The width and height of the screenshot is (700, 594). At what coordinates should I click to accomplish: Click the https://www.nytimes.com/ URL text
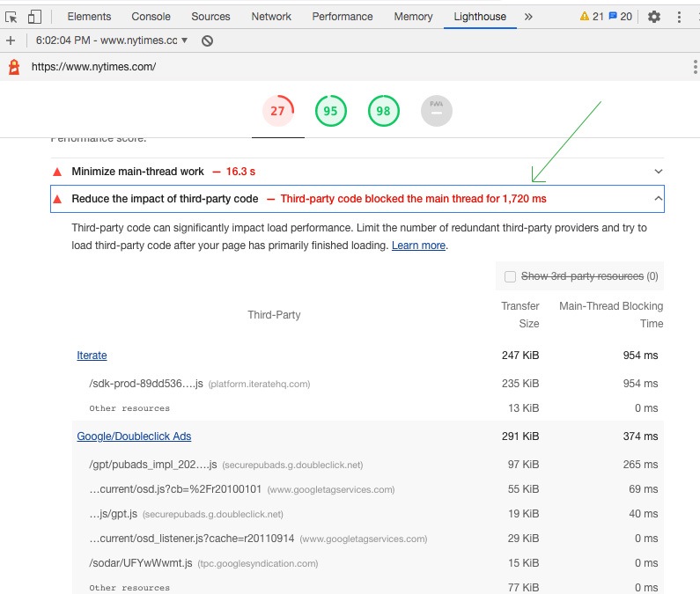tap(93, 67)
